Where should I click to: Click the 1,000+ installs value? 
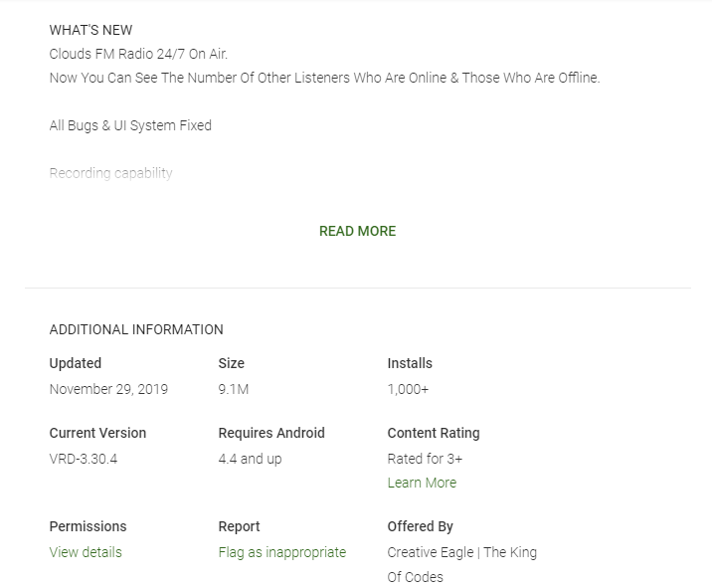[408, 389]
